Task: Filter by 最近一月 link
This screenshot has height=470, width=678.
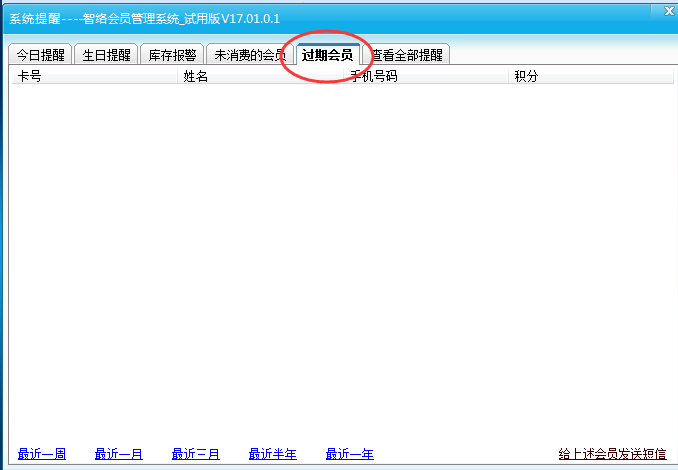Action: (x=119, y=454)
